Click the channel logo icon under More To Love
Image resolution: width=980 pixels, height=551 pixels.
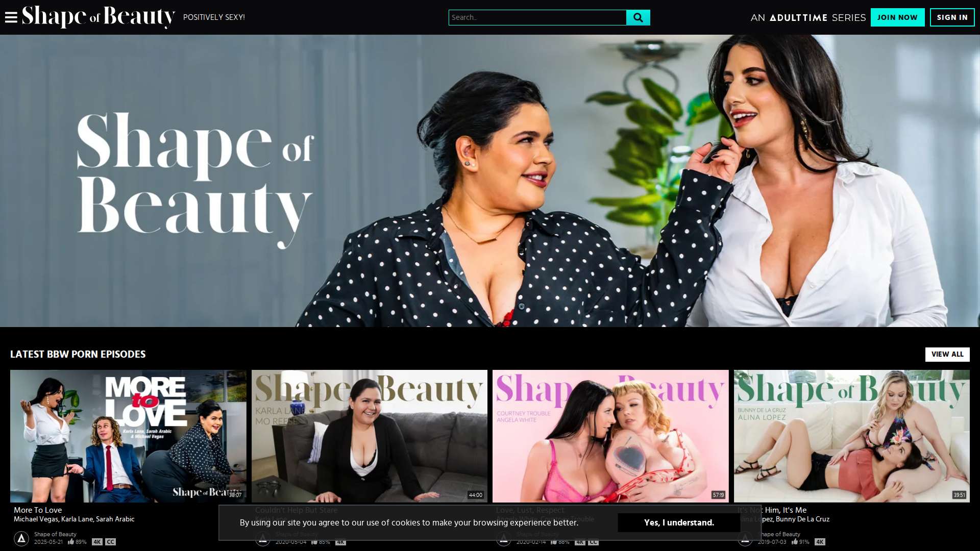click(21, 538)
